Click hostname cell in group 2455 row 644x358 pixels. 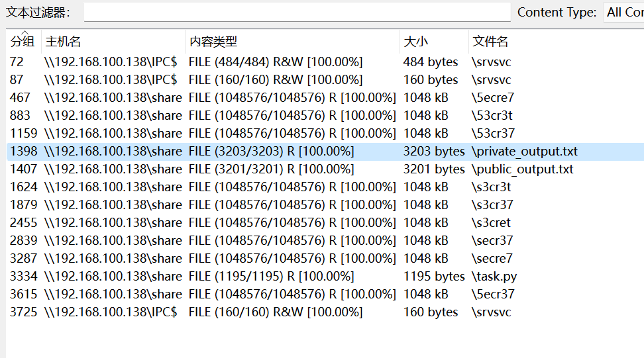113,222
